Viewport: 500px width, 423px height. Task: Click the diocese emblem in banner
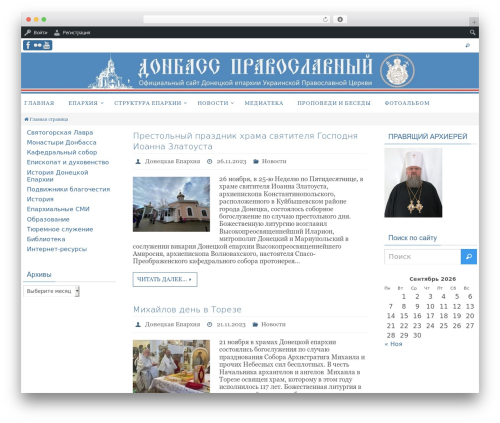point(397,71)
